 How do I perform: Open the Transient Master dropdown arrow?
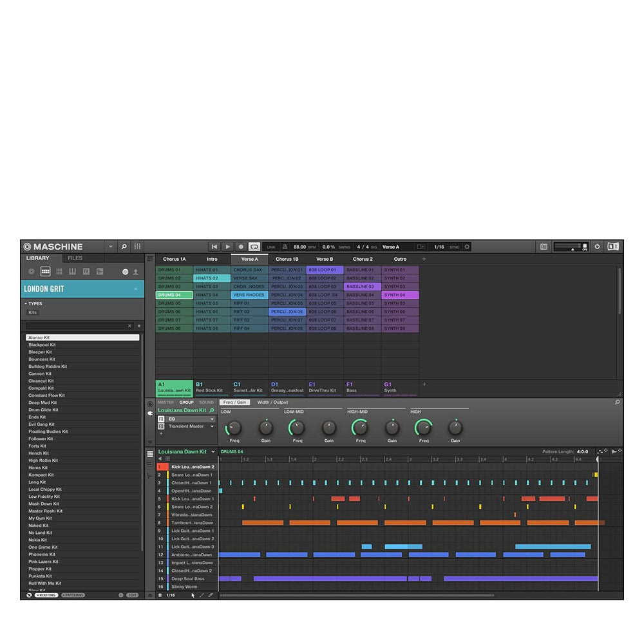(212, 426)
